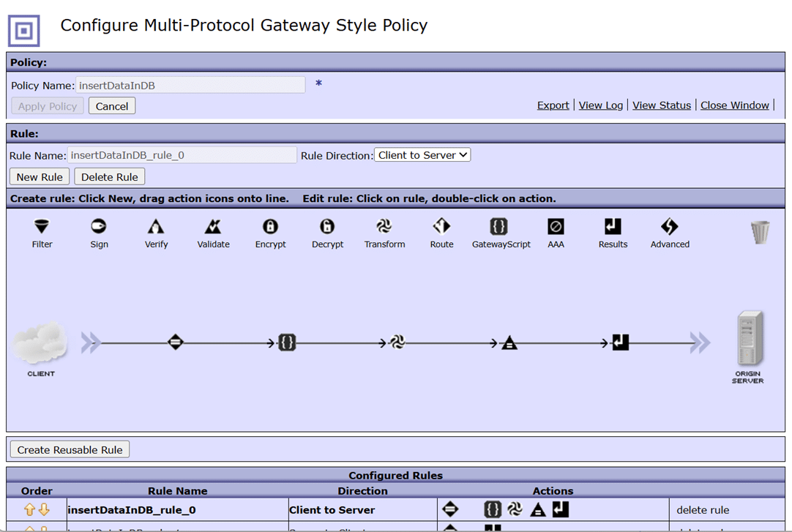The height and width of the screenshot is (532, 792).
Task: Open the Rule Direction dropdown
Action: pyautogui.click(x=422, y=155)
